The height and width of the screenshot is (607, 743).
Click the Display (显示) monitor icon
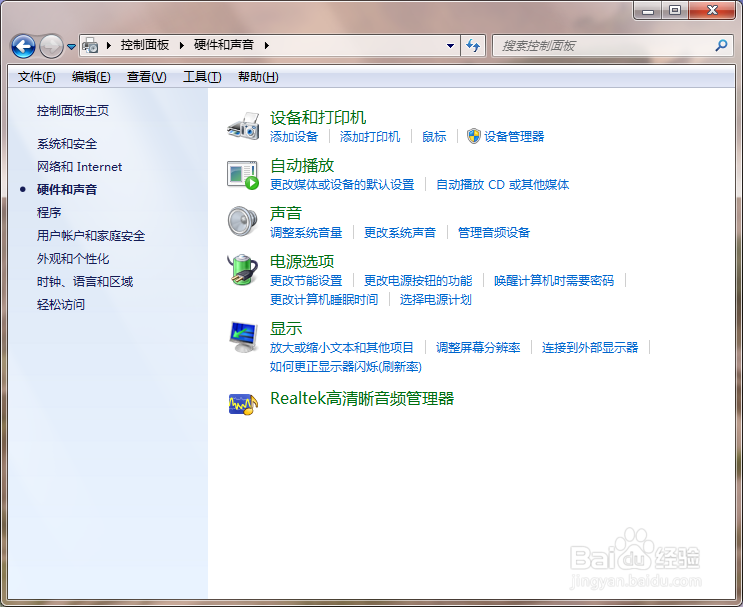[244, 337]
